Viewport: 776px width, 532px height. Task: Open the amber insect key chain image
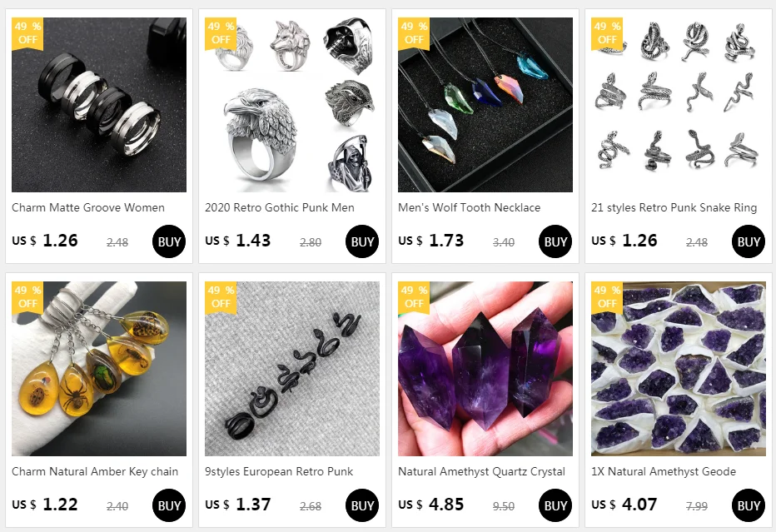point(99,369)
